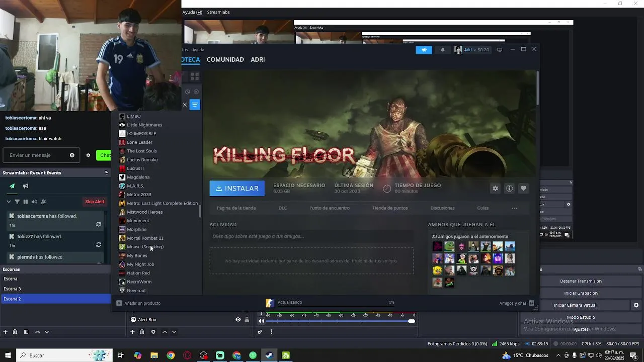Open source properties gear icon
This screenshot has width=644, height=362.
pyautogui.click(x=153, y=332)
